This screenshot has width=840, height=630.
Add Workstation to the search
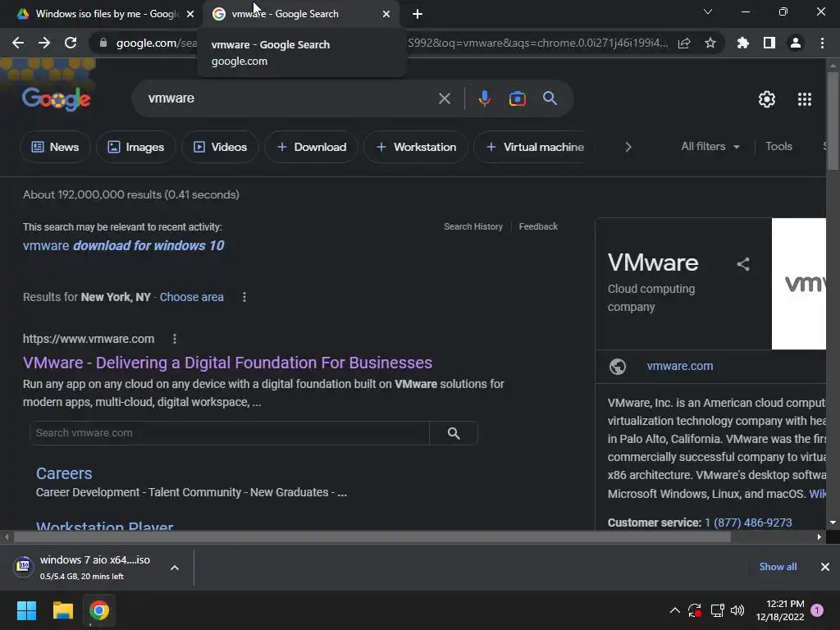coord(416,147)
